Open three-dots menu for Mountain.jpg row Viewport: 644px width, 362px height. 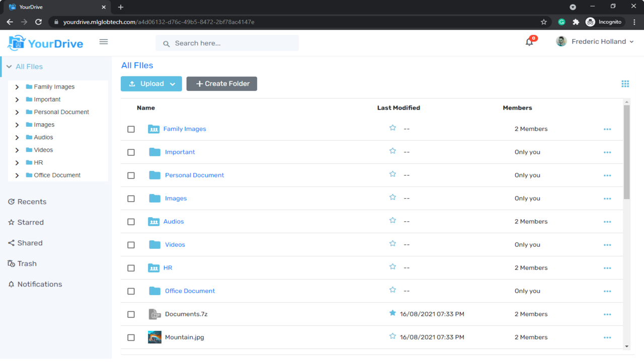[x=607, y=337]
